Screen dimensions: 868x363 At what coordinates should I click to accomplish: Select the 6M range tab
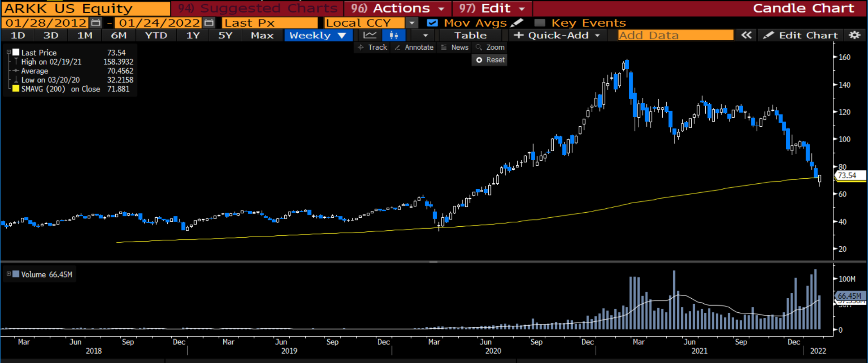point(119,35)
